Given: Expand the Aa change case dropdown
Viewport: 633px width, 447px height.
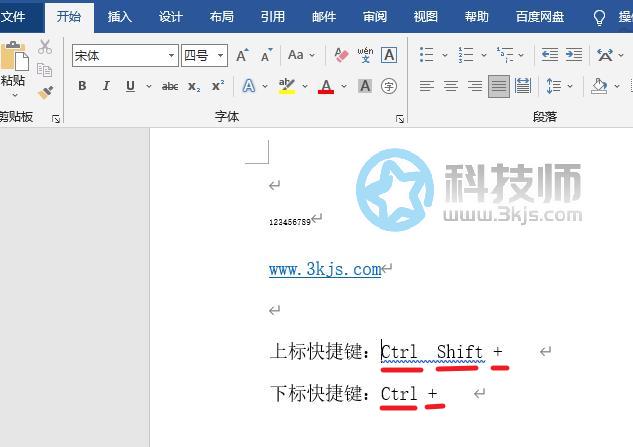Looking at the screenshot, I should (x=312, y=55).
